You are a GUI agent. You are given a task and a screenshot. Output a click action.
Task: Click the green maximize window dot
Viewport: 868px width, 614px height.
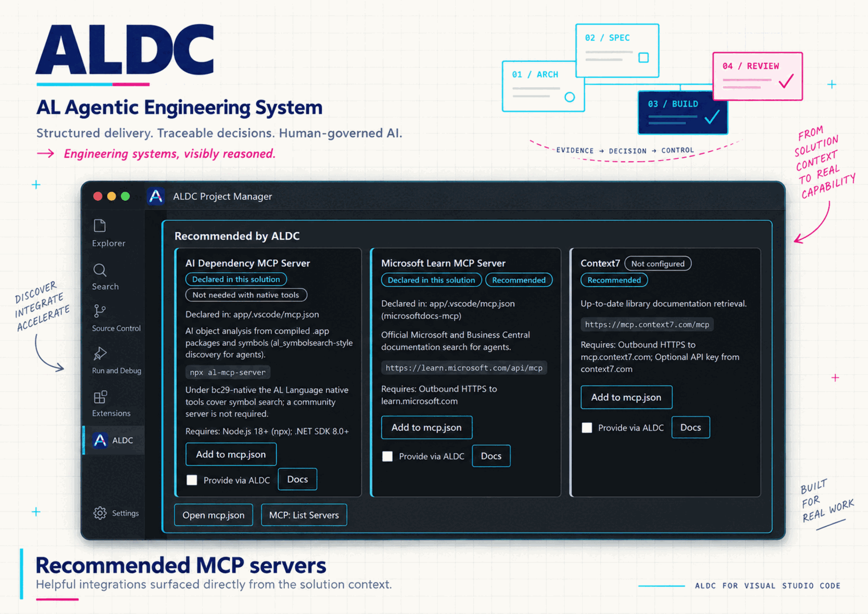(x=125, y=196)
